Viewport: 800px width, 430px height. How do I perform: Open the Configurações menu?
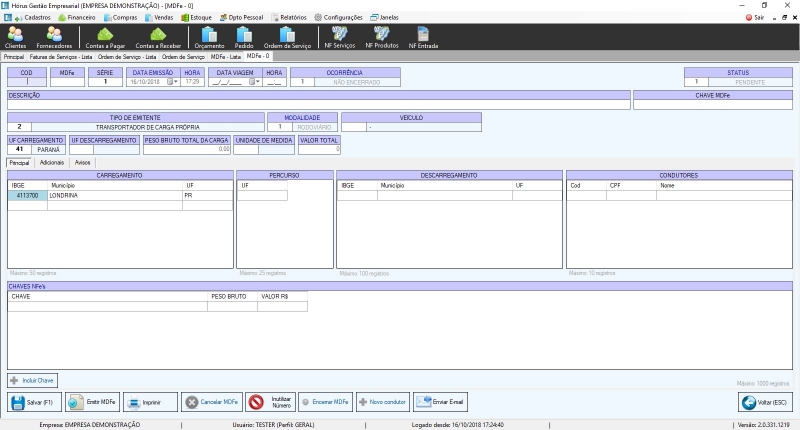(338, 17)
